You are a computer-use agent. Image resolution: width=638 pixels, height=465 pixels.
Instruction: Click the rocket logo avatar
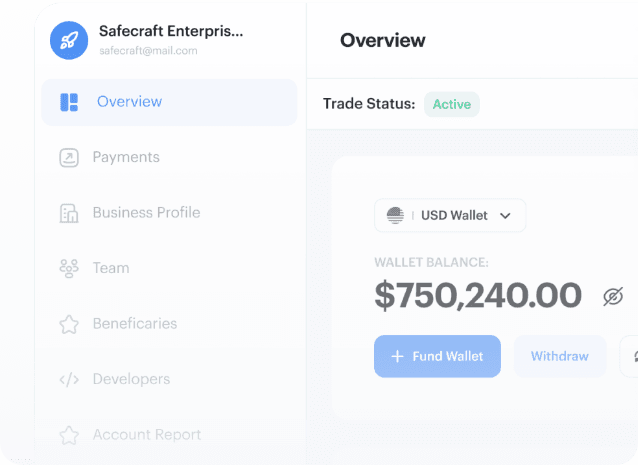[x=69, y=40]
